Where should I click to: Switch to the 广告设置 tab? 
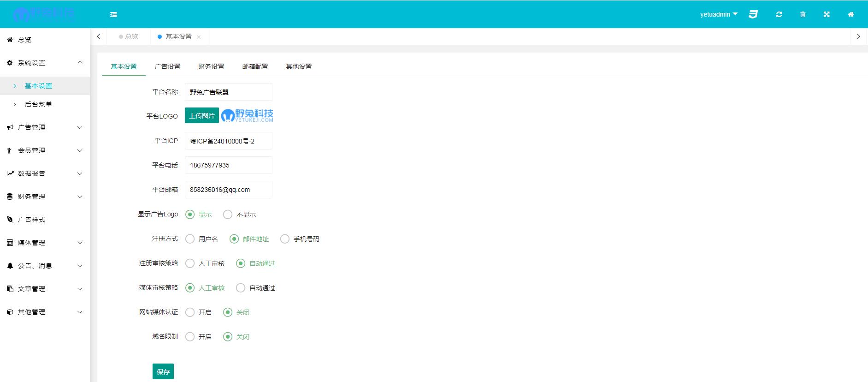[167, 66]
